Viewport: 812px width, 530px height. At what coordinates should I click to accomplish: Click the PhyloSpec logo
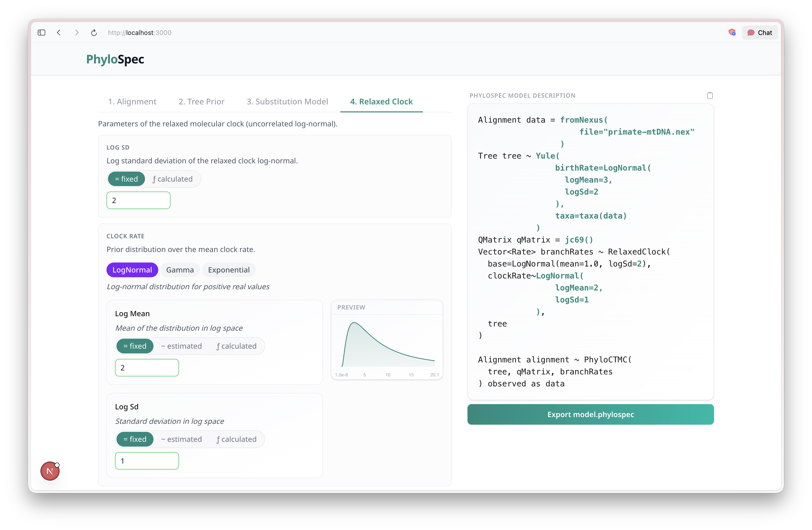(x=115, y=59)
